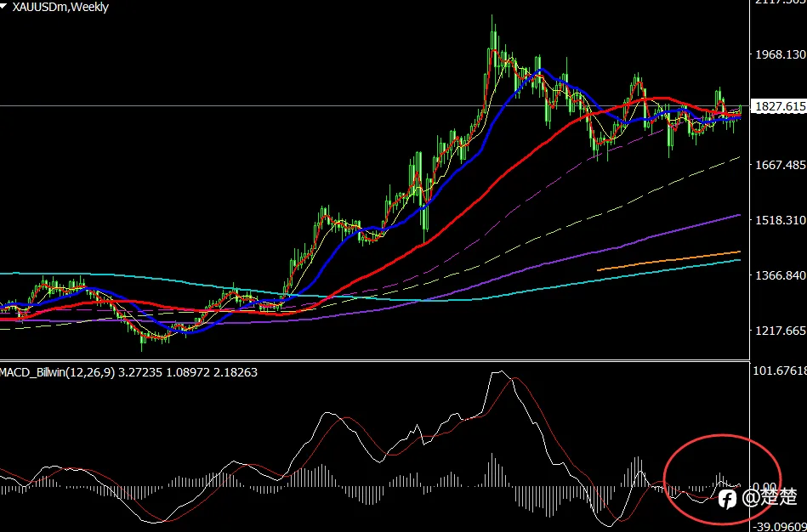
Task: Click the "MACD_Billwin(12,26,9)" indicator label
Action: tap(57, 372)
